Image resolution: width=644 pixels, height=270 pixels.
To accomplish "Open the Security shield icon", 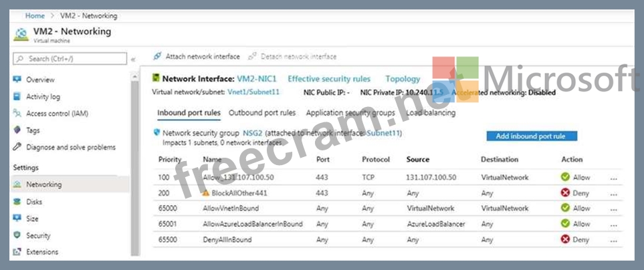I will click(x=17, y=235).
